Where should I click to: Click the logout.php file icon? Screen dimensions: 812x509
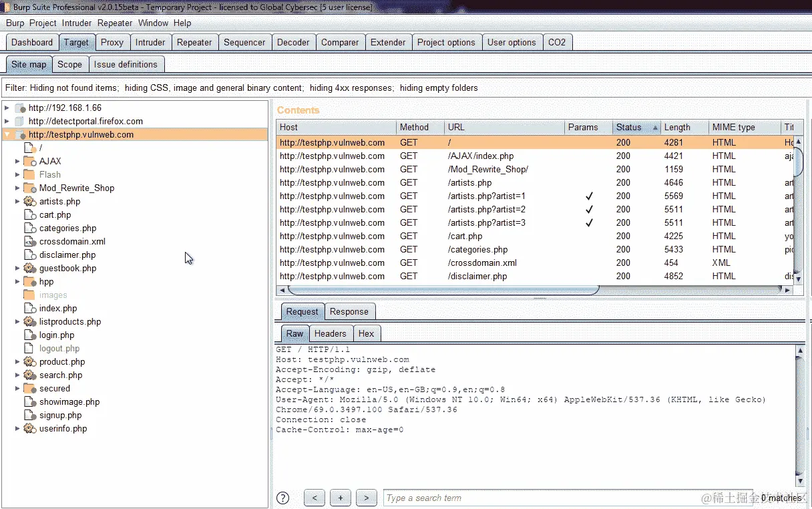tap(29, 348)
